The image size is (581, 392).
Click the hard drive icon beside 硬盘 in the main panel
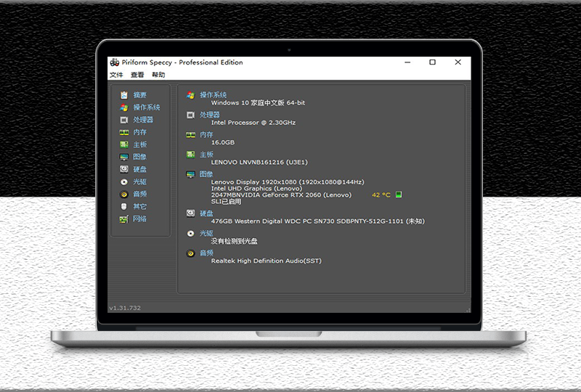(x=190, y=213)
